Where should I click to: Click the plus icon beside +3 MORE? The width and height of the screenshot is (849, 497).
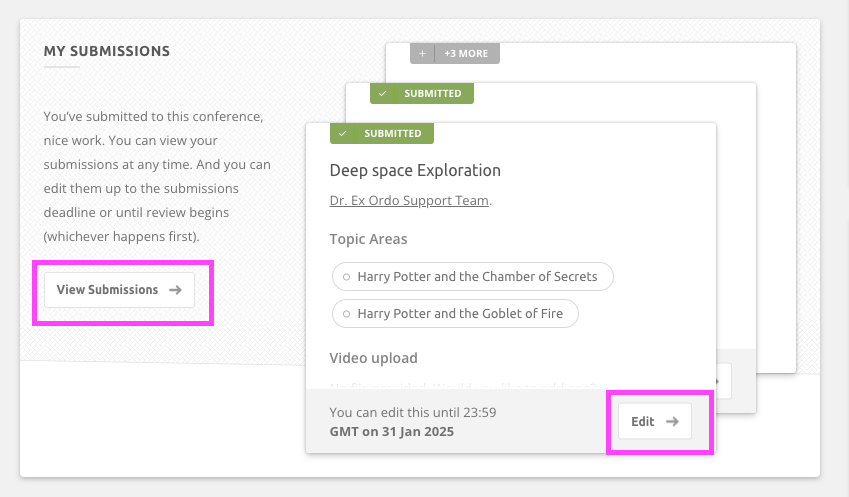(422, 53)
